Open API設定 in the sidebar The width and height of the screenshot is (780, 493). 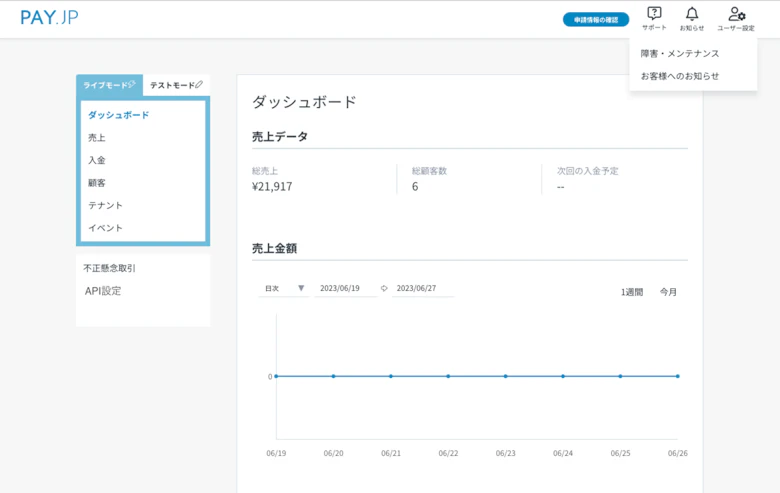(x=103, y=291)
